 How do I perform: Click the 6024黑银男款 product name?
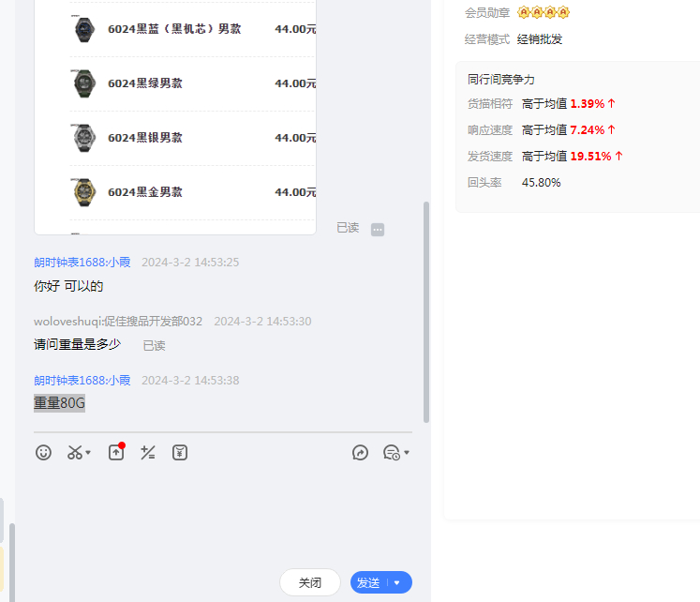click(145, 138)
